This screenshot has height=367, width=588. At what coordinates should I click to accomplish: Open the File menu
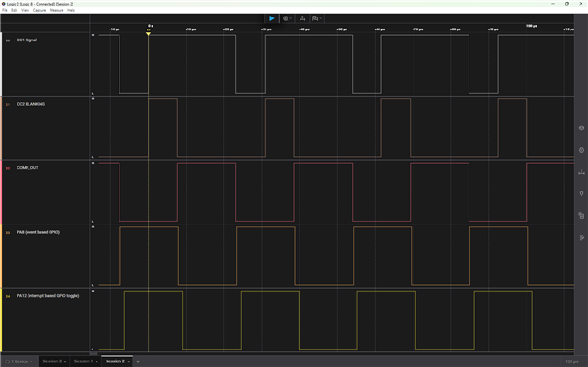point(5,10)
